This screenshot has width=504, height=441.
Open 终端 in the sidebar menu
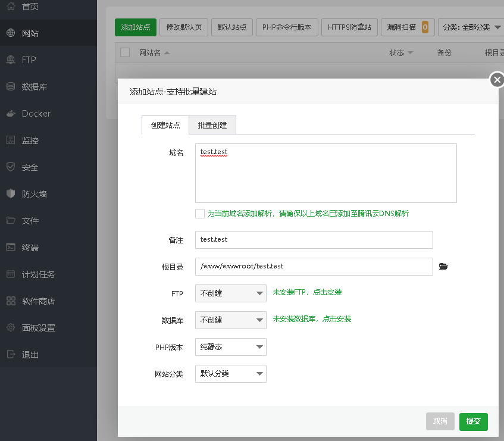click(x=48, y=247)
